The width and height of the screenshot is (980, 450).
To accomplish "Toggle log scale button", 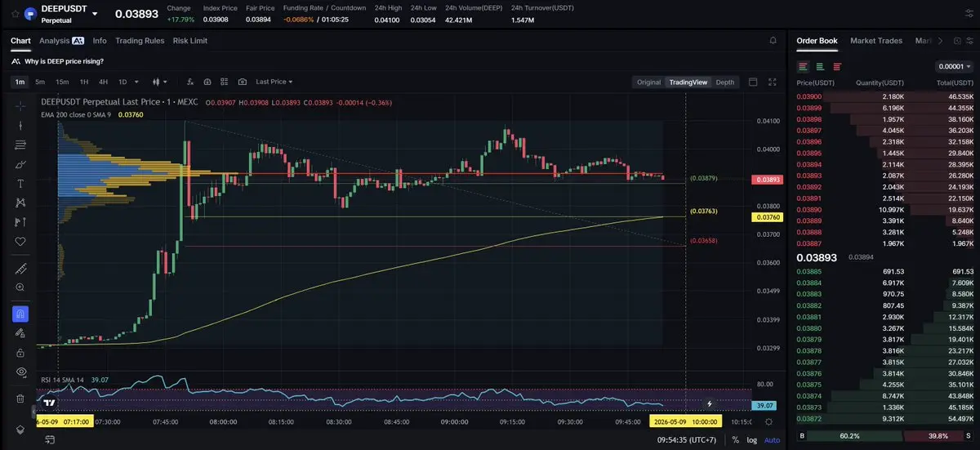I will [x=751, y=440].
